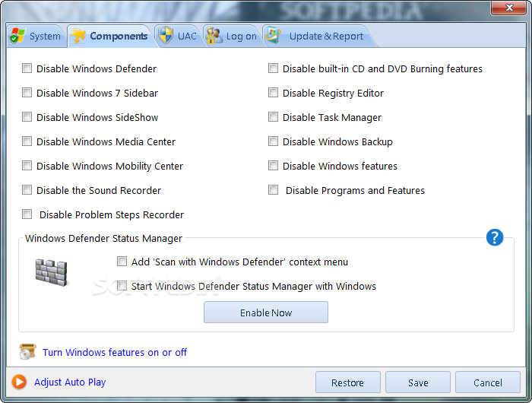Click the Restore button
Viewport: 532px width, 403px height.
pyautogui.click(x=348, y=382)
